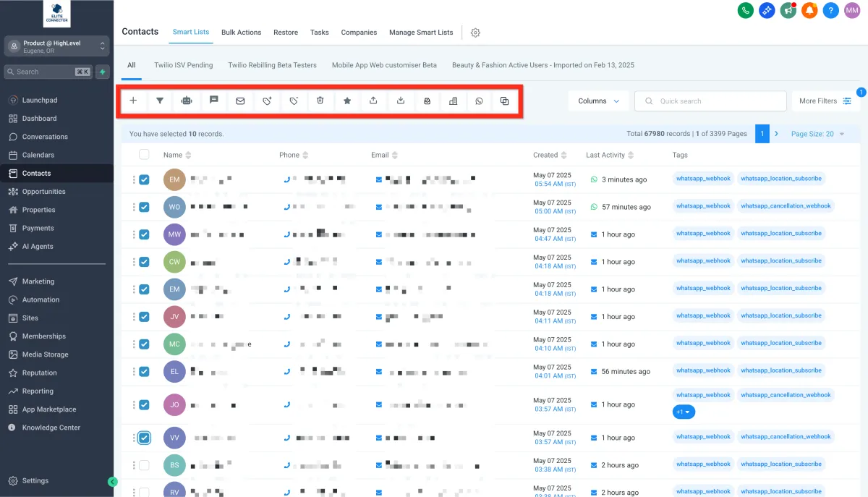This screenshot has height=497, width=868.
Task: Uncheck the EL contact row checkbox
Action: 144,372
